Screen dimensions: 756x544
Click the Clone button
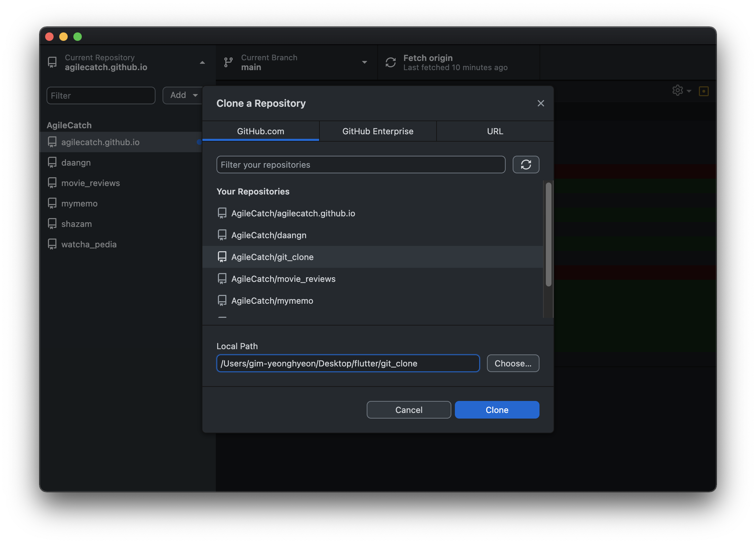(497, 410)
